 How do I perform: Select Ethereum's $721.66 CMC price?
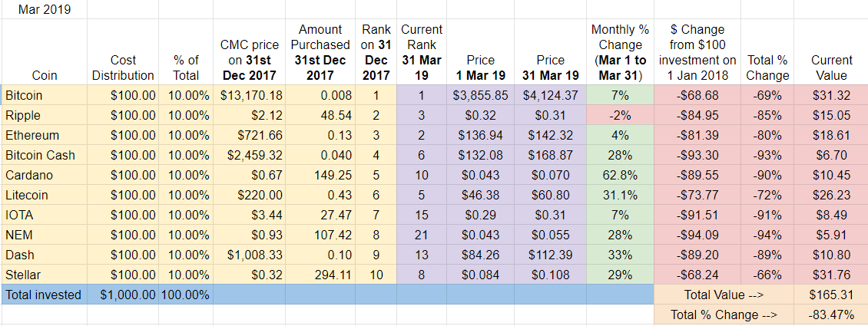(x=249, y=135)
